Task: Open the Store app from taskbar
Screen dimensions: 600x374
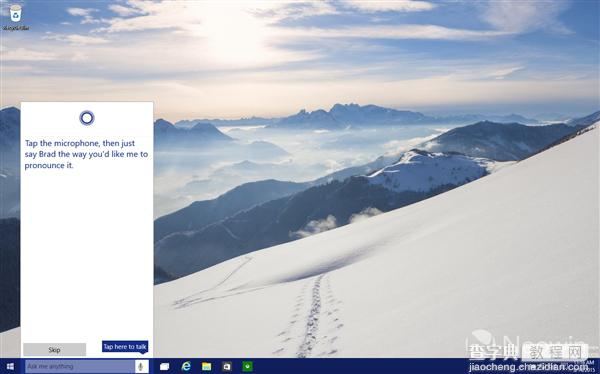Action: pos(227,366)
